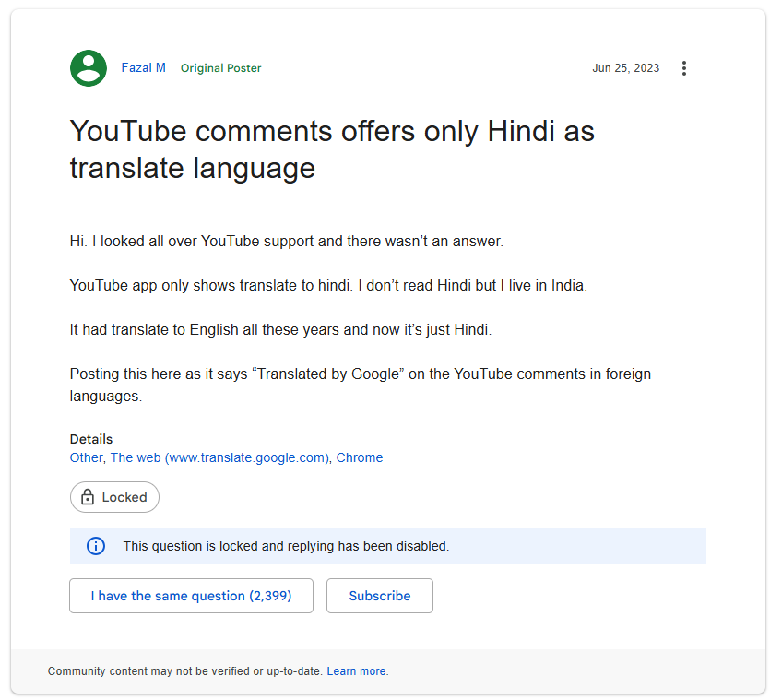Click the lock icon in the Locked chip
This screenshot has height=700, width=770.
click(x=88, y=497)
